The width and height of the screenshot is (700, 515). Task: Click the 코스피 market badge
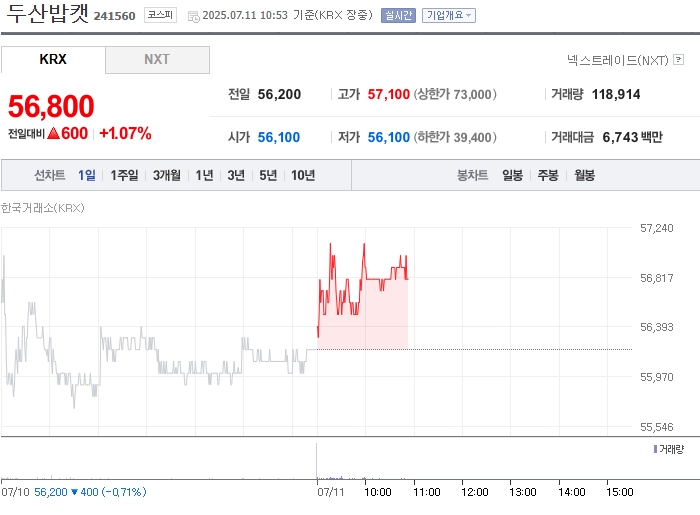(160, 15)
